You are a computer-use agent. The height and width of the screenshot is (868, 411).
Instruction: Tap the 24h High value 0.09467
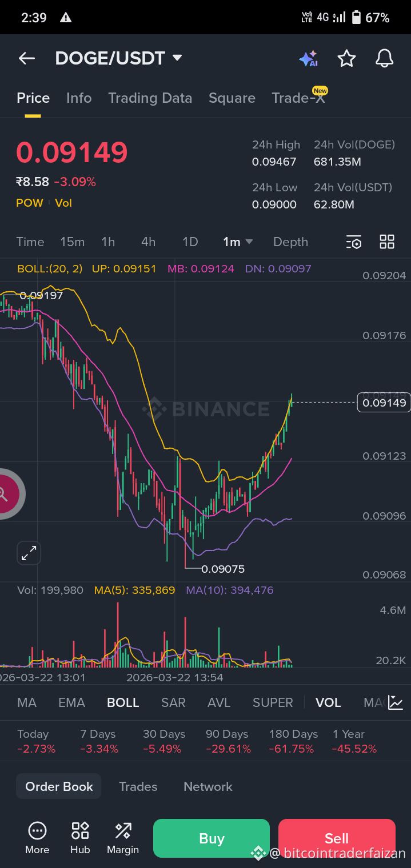tap(274, 162)
